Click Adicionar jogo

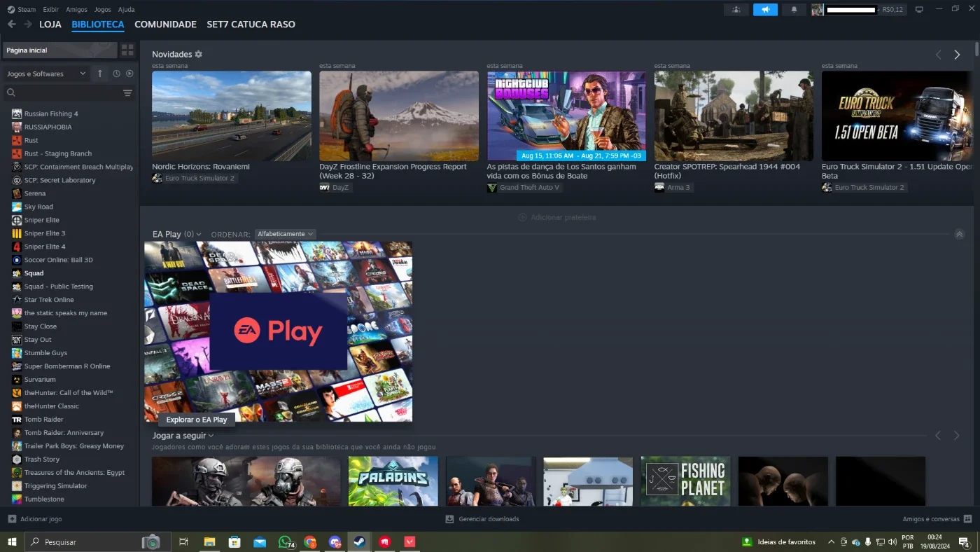pyautogui.click(x=35, y=519)
